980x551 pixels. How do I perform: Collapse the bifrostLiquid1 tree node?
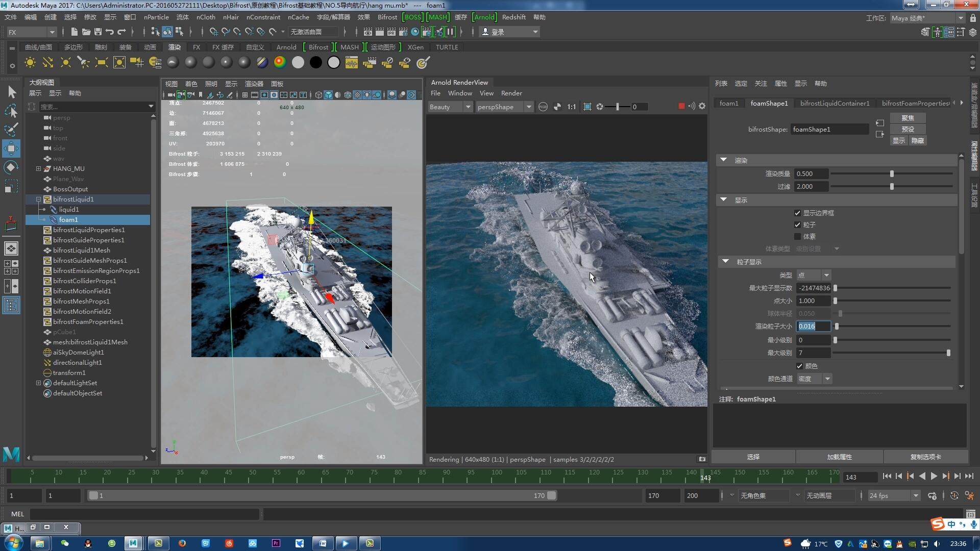[38, 199]
